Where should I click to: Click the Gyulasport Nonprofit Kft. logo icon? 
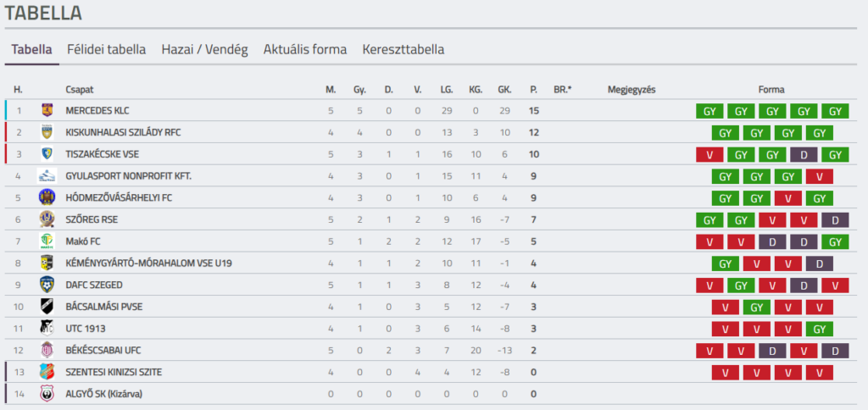pyautogui.click(x=47, y=176)
